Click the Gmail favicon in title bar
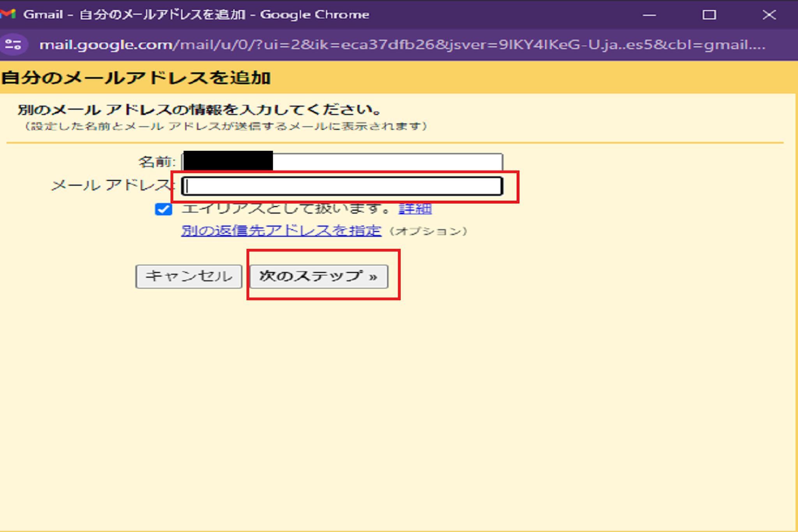This screenshot has height=532, width=798. tap(8, 14)
